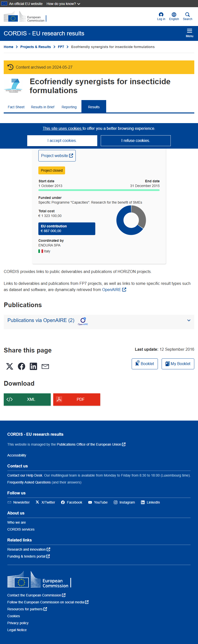Open "Who we are" link
Image resolution: width=198 pixels, height=644 pixels.
[17, 522]
